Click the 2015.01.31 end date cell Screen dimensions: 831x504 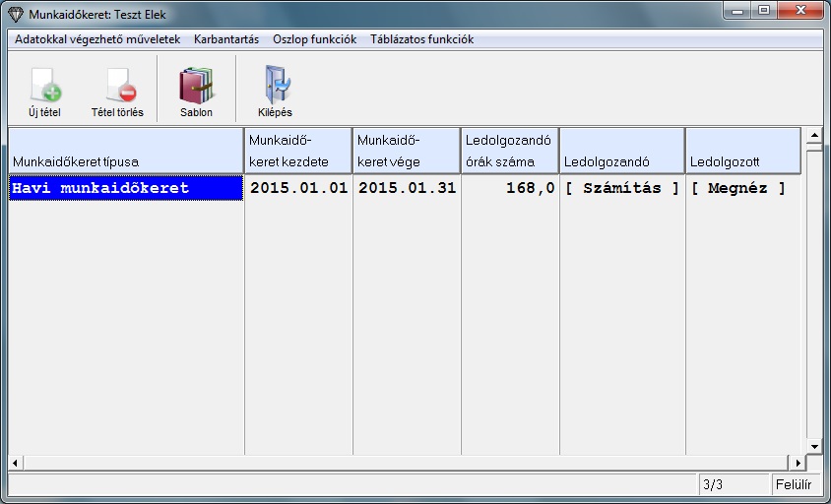407,188
